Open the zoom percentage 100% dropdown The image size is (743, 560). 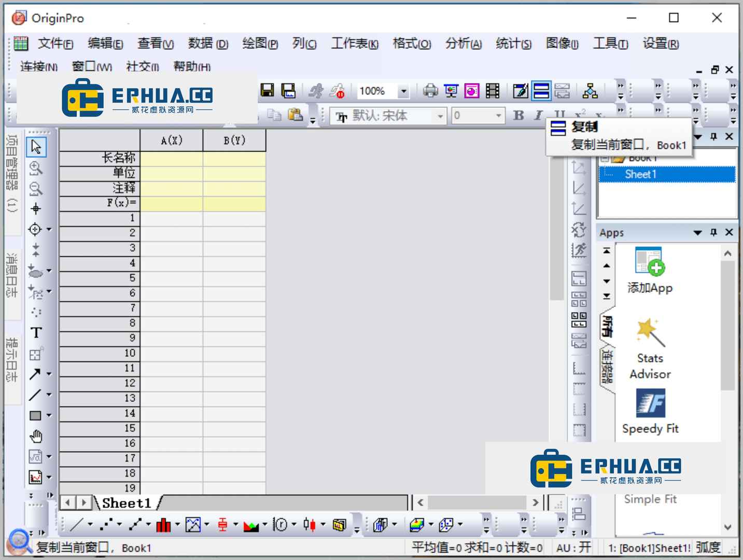pyautogui.click(x=403, y=91)
